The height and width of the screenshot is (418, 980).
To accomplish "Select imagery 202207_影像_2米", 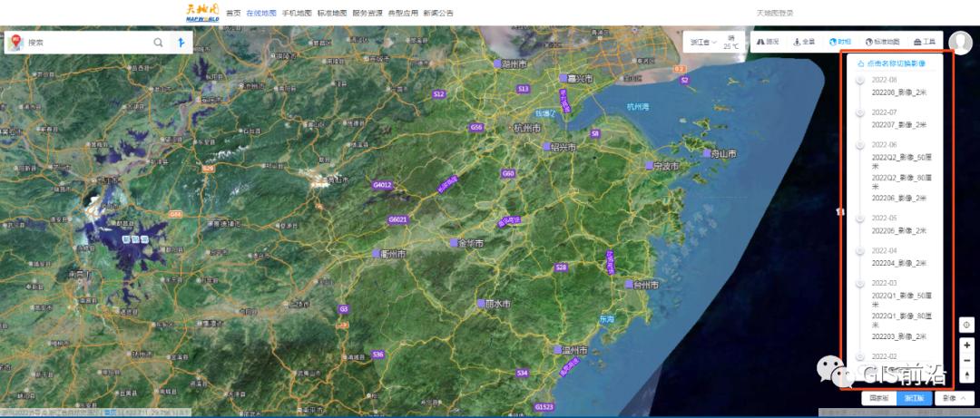I will pyautogui.click(x=898, y=124).
